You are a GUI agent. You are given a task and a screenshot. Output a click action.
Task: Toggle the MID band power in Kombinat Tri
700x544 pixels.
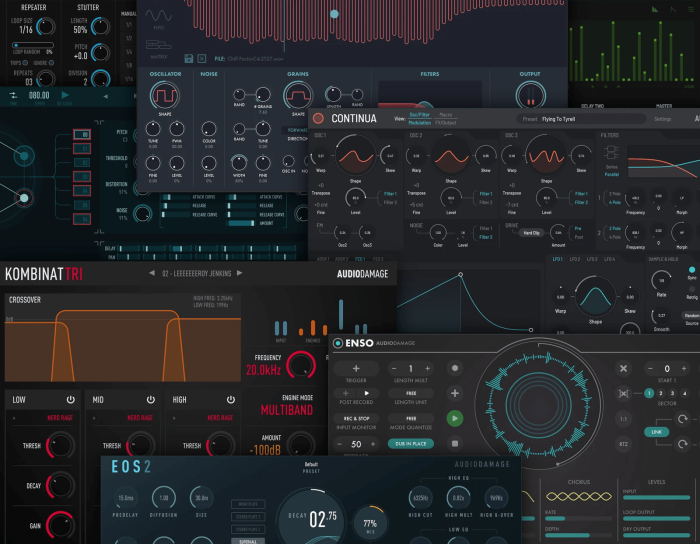(150, 399)
